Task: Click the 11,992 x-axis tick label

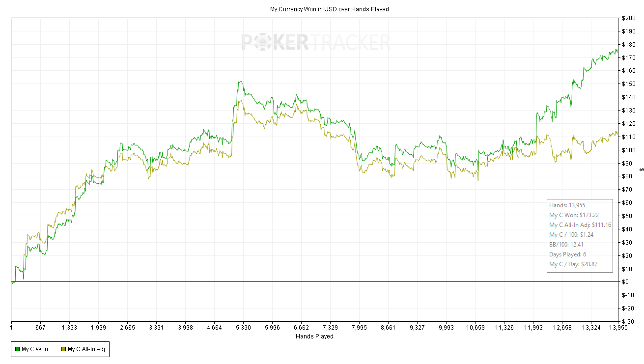Action: pos(533,328)
